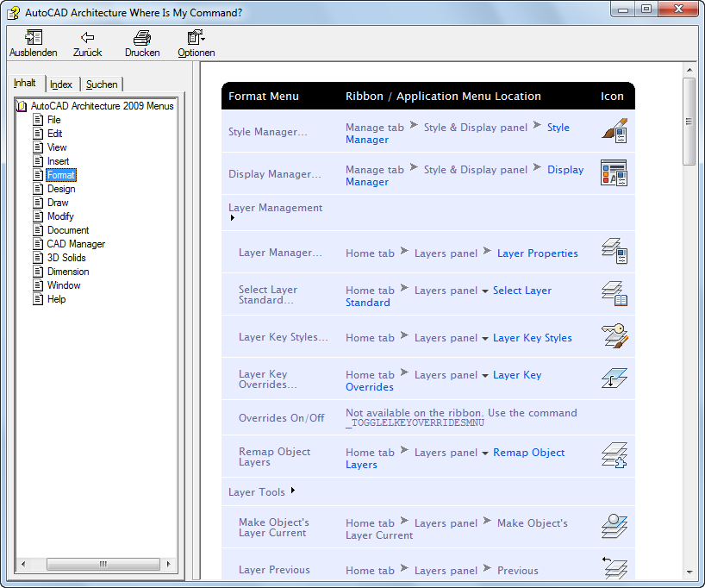Click the content scrollbar down arrow

coord(689,572)
